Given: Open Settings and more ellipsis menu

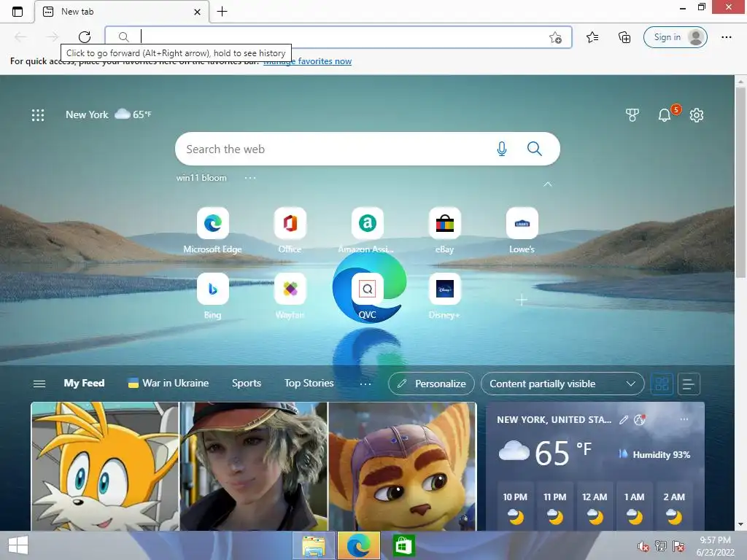Looking at the screenshot, I should [726, 37].
